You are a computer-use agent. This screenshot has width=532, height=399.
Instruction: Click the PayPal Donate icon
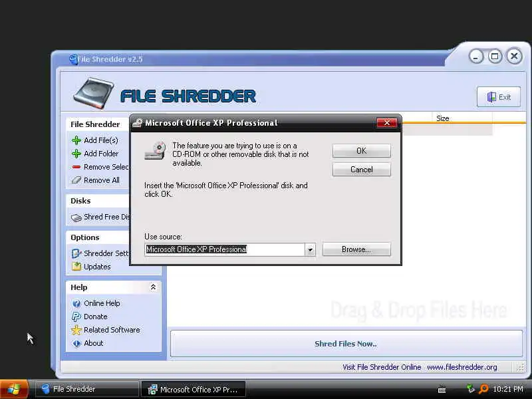pos(76,317)
